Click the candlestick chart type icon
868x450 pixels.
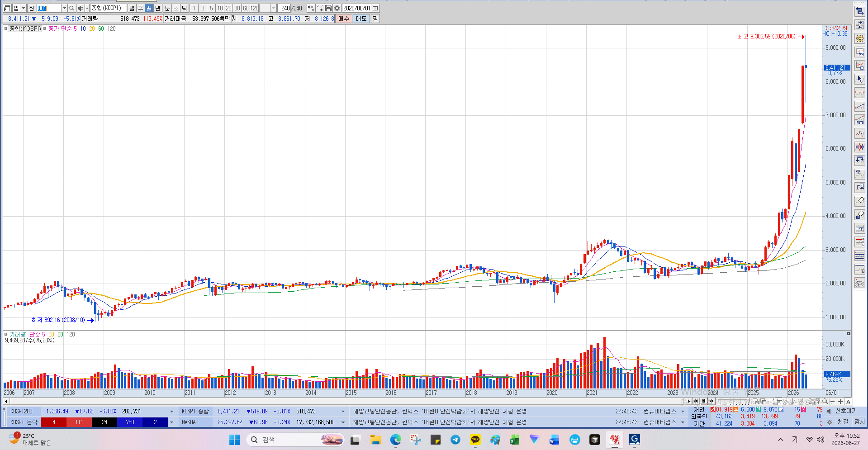click(860, 147)
